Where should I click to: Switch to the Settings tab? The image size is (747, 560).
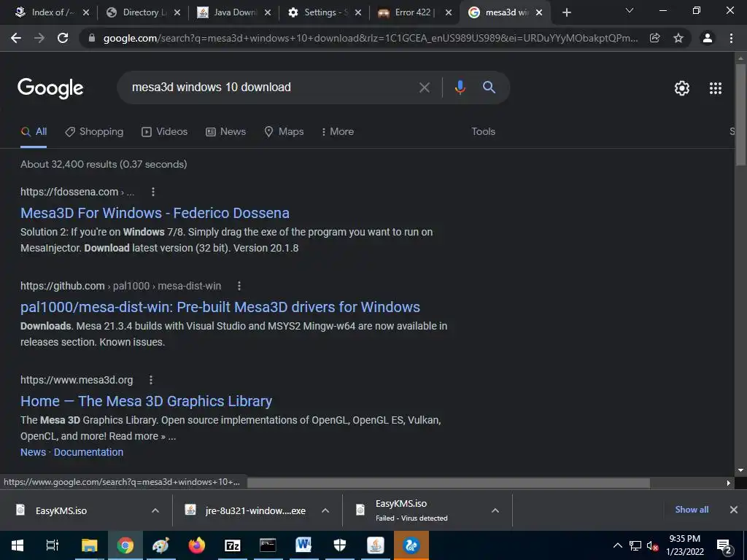[x=325, y=12]
